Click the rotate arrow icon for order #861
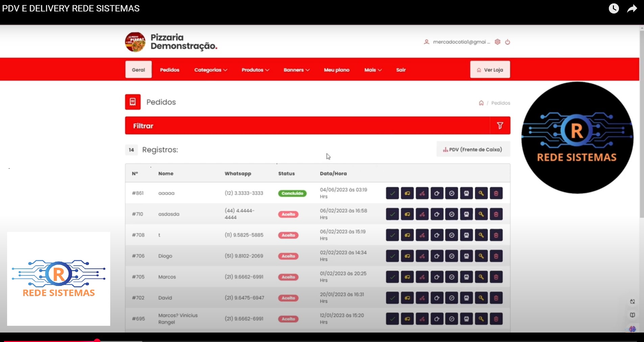The width and height of the screenshot is (644, 342). (437, 193)
